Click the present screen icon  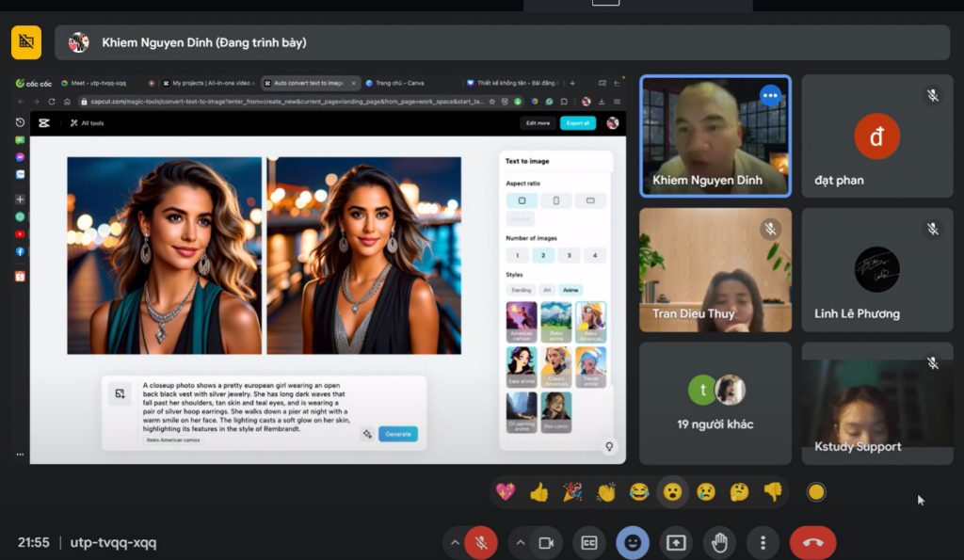click(674, 542)
